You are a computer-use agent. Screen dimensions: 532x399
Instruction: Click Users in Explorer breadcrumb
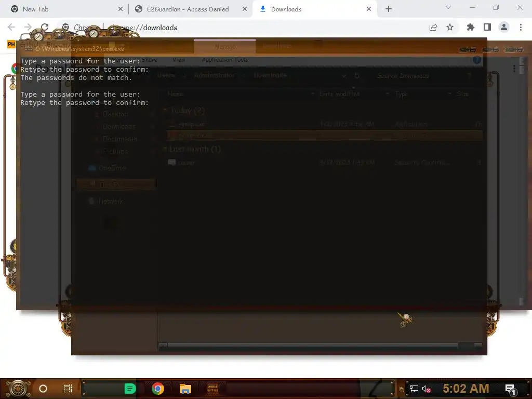(166, 75)
